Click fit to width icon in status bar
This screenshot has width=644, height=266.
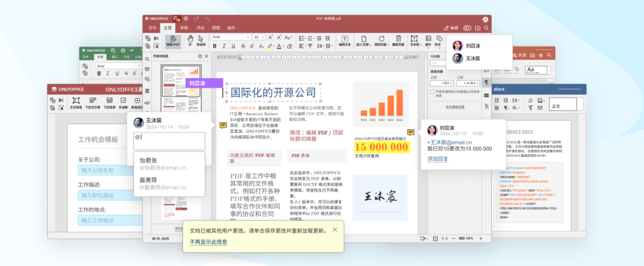[444, 239]
